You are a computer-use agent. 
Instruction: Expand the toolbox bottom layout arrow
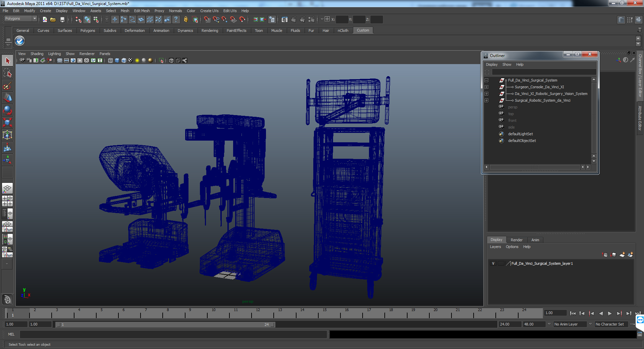7,264
